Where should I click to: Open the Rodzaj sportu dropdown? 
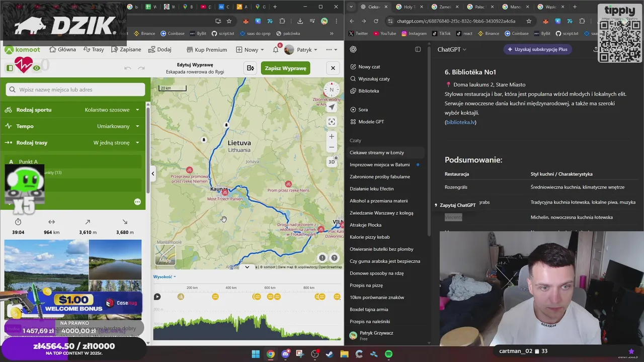coord(73,110)
